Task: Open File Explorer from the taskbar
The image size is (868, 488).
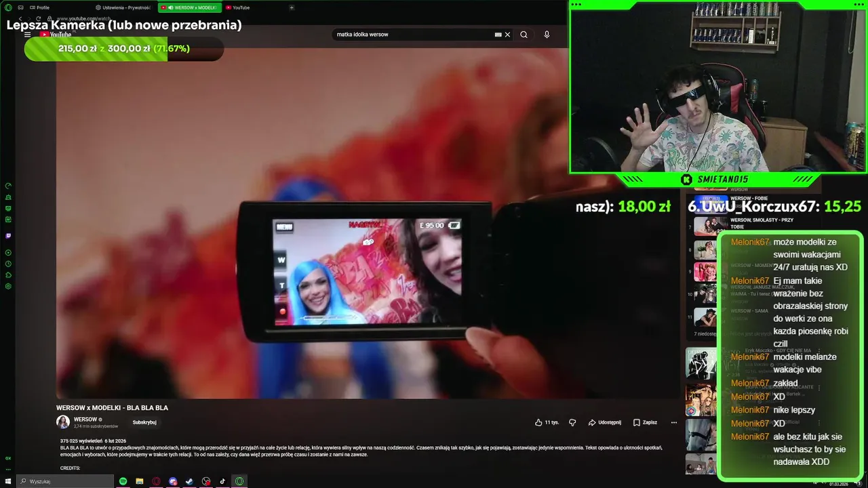Action: (140, 481)
